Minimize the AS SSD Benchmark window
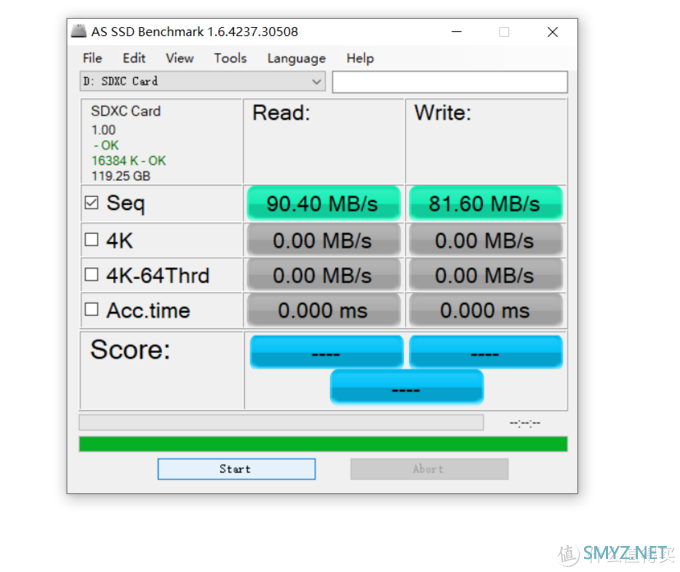The width and height of the screenshot is (680, 572). (456, 32)
